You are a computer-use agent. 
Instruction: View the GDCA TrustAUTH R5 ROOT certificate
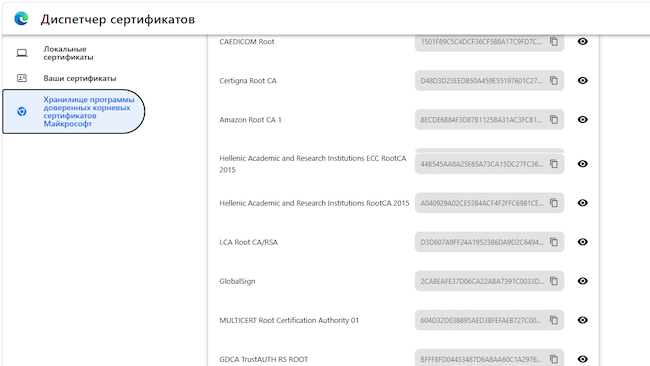[x=582, y=359]
